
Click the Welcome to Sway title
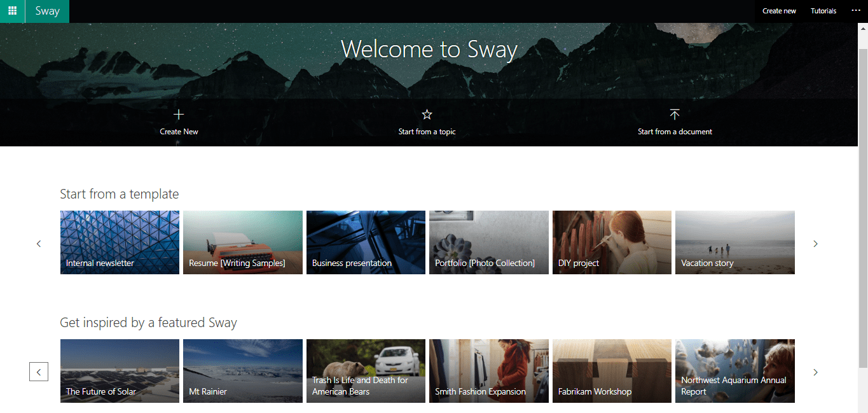429,49
